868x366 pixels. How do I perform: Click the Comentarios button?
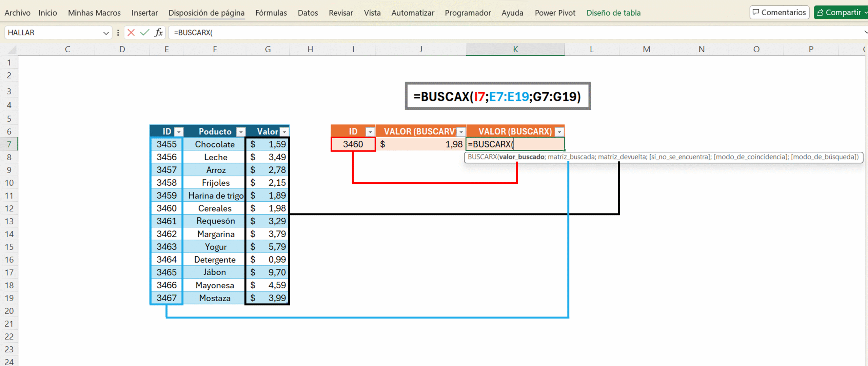[x=779, y=13]
